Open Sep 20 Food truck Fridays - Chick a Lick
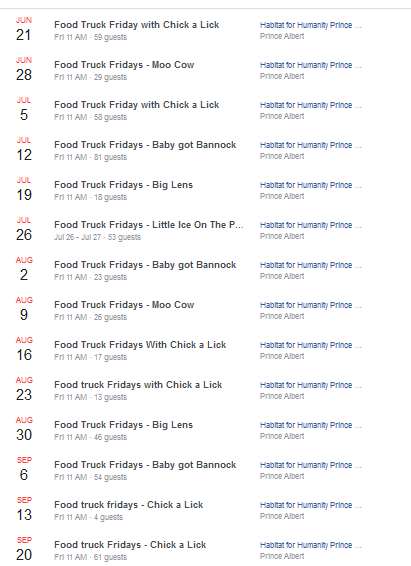 click(130, 545)
